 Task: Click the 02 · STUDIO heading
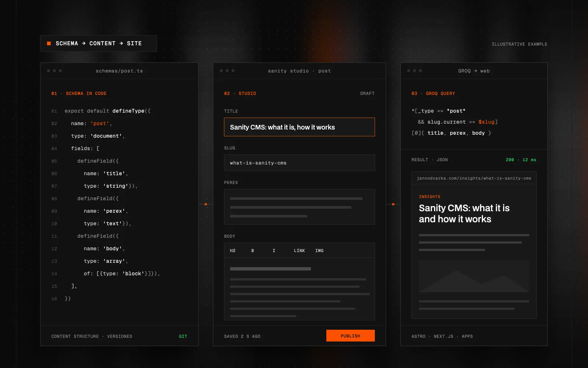click(240, 93)
